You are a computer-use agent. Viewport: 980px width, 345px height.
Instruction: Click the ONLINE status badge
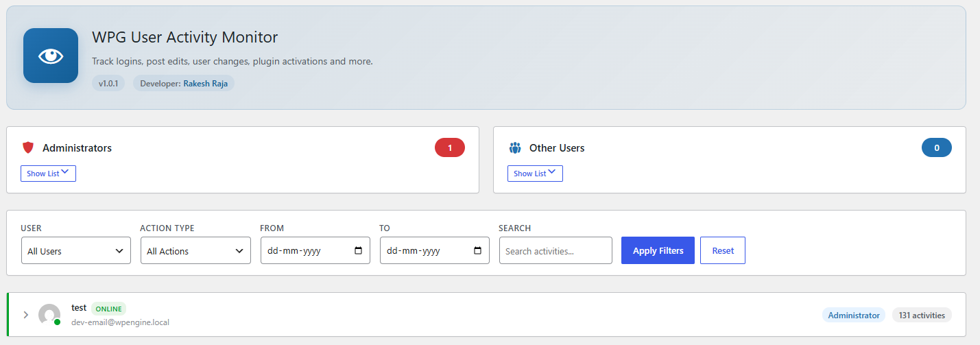tap(109, 309)
